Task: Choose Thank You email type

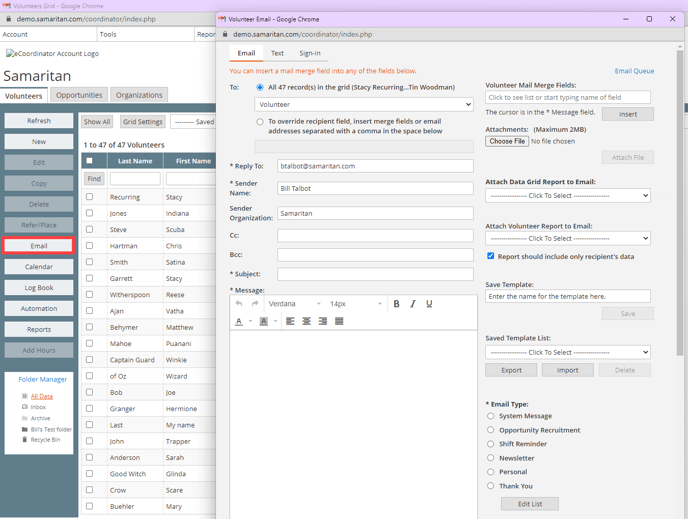Action: [x=491, y=486]
